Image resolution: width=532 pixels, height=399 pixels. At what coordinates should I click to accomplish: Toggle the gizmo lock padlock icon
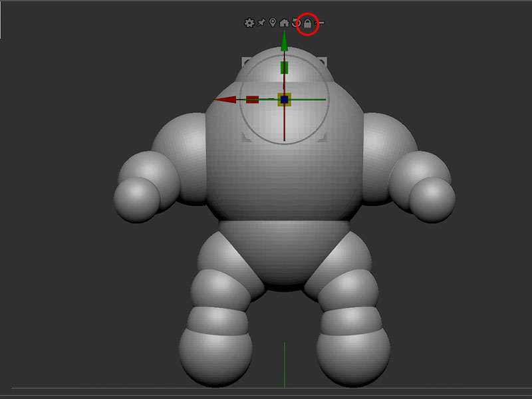pos(307,23)
